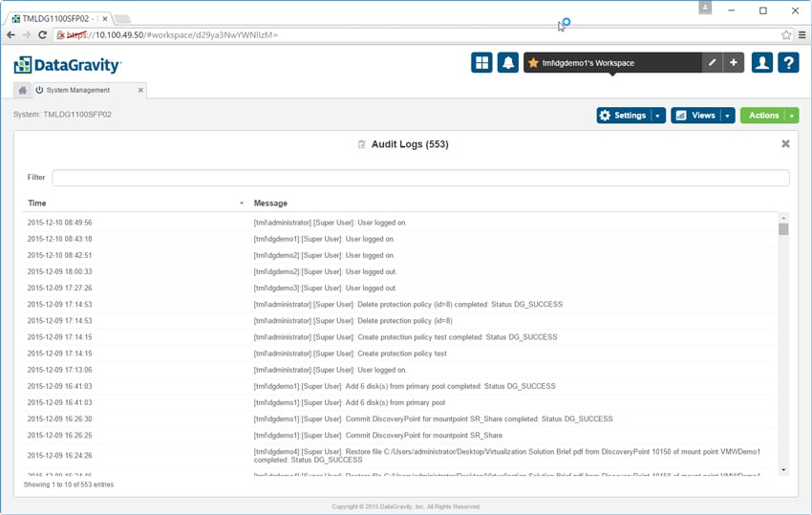
Task: Click the workspace star favorite icon
Action: (533, 63)
